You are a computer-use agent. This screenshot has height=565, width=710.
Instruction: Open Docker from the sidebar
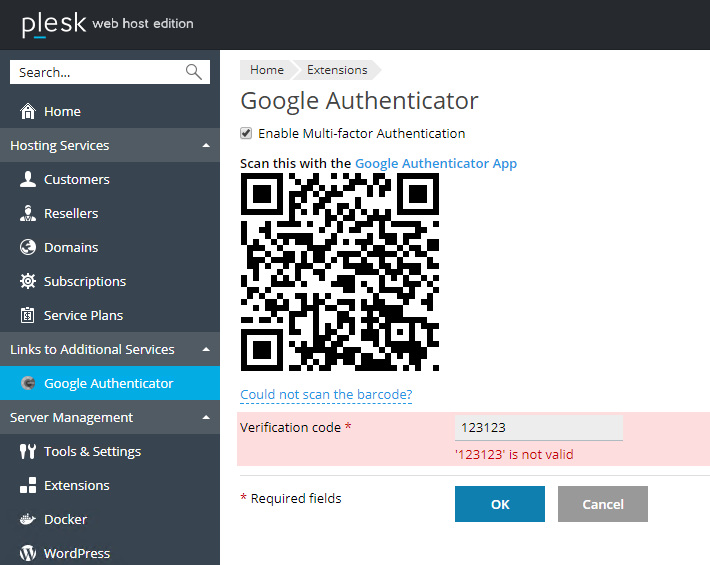[110, 519]
